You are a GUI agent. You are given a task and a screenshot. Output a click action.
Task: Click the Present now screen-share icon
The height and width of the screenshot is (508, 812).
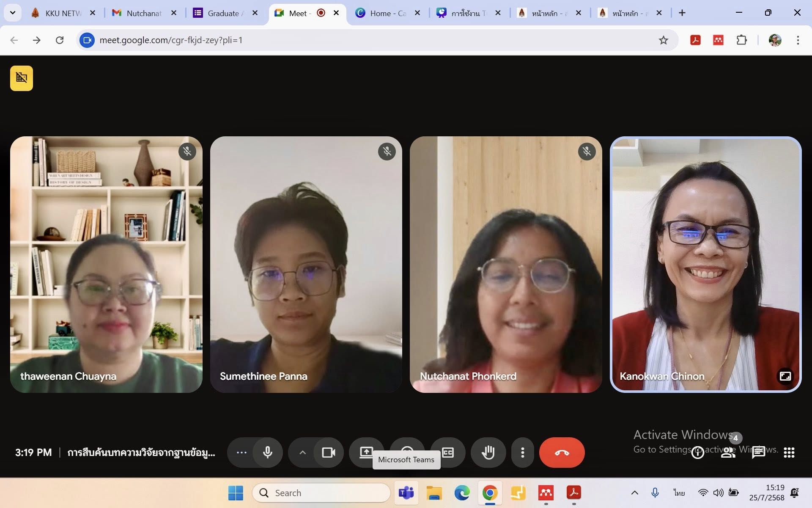tap(366, 452)
